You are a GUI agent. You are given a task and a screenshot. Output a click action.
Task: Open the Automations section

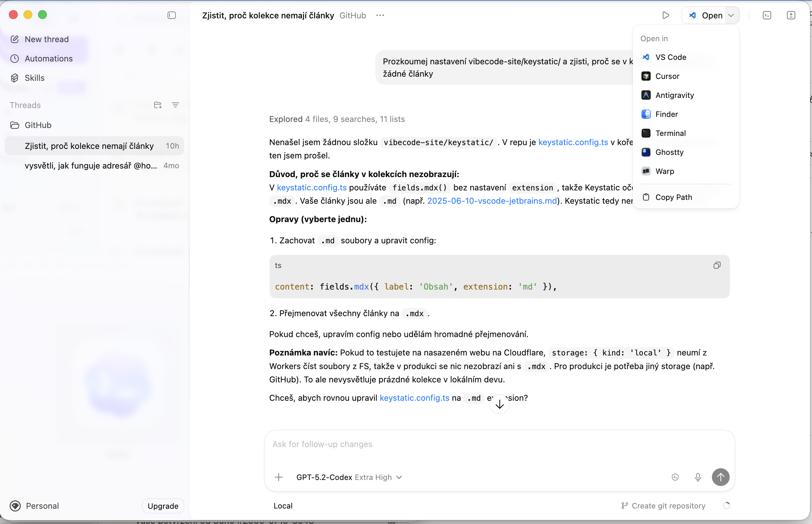pyautogui.click(x=48, y=59)
